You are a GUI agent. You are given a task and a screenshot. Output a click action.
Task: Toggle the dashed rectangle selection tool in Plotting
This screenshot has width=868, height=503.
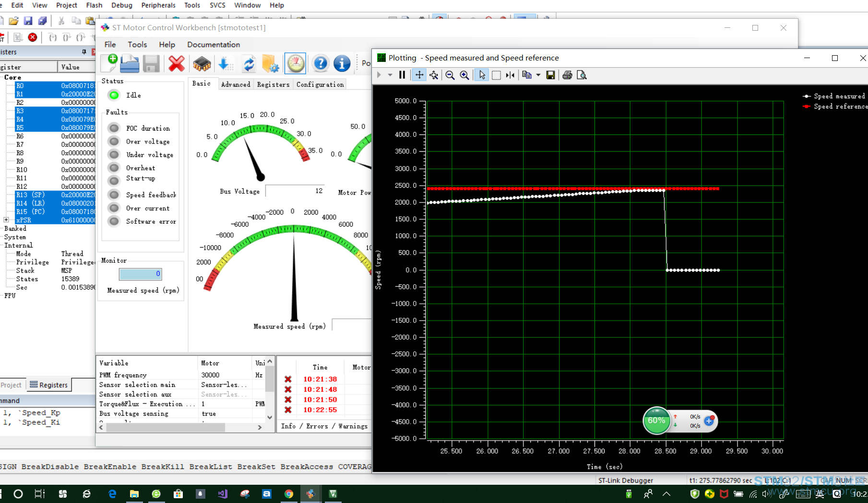point(497,75)
